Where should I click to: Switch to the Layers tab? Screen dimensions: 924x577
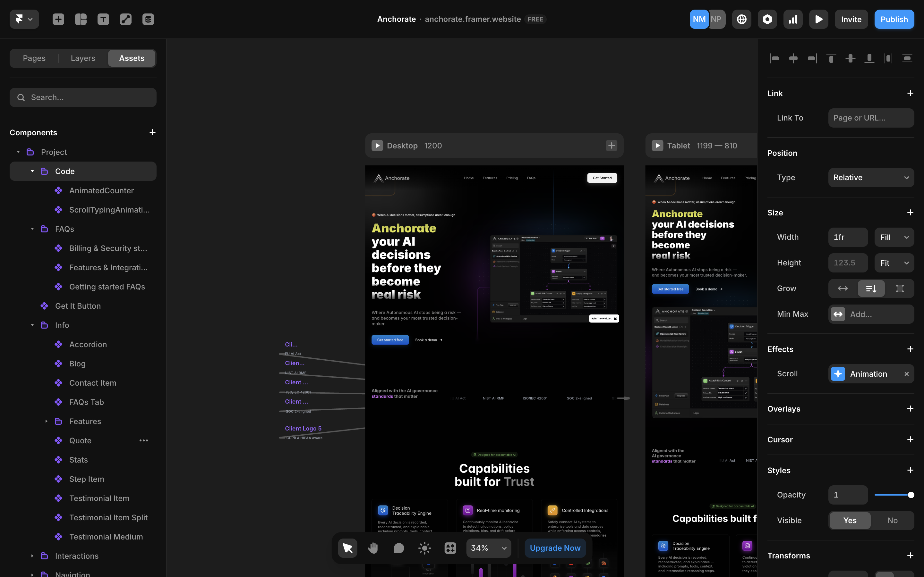82,58
